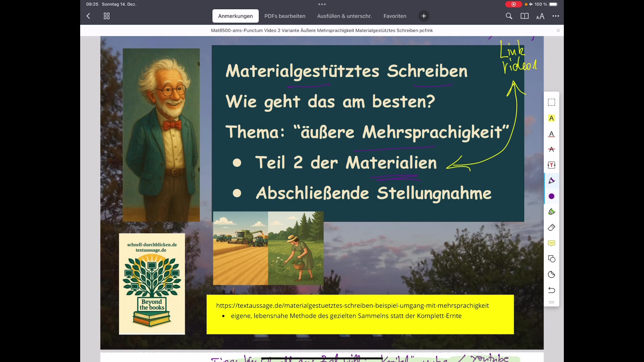Open the more options menu
Image resolution: width=644 pixels, height=362 pixels.
point(556,16)
